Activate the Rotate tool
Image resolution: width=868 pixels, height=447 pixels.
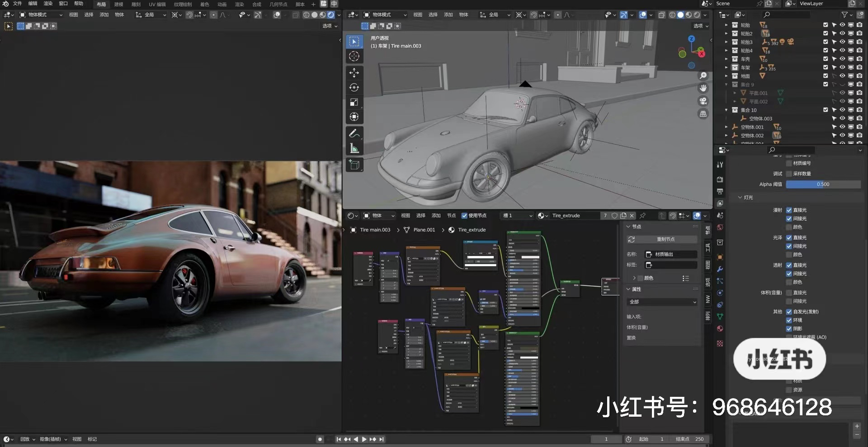click(354, 87)
